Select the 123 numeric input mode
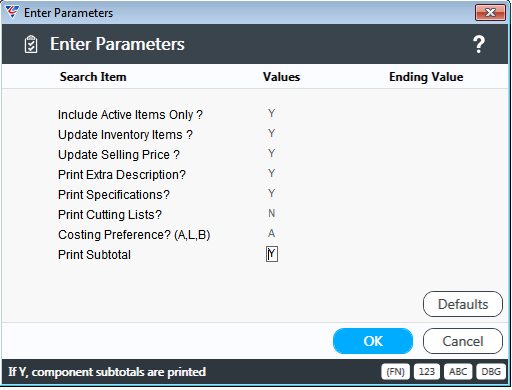Image resolution: width=512 pixels, height=390 pixels. pos(427,372)
